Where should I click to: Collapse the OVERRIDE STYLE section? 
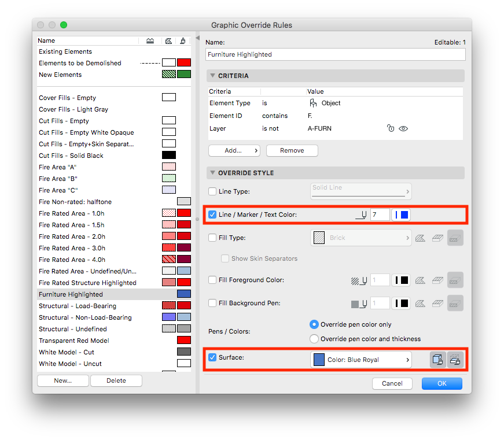click(212, 172)
